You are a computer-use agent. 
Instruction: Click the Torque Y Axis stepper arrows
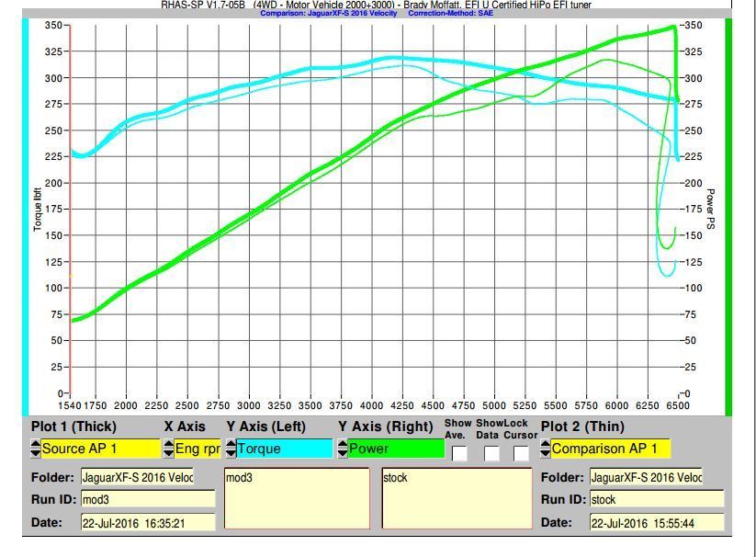231,449
